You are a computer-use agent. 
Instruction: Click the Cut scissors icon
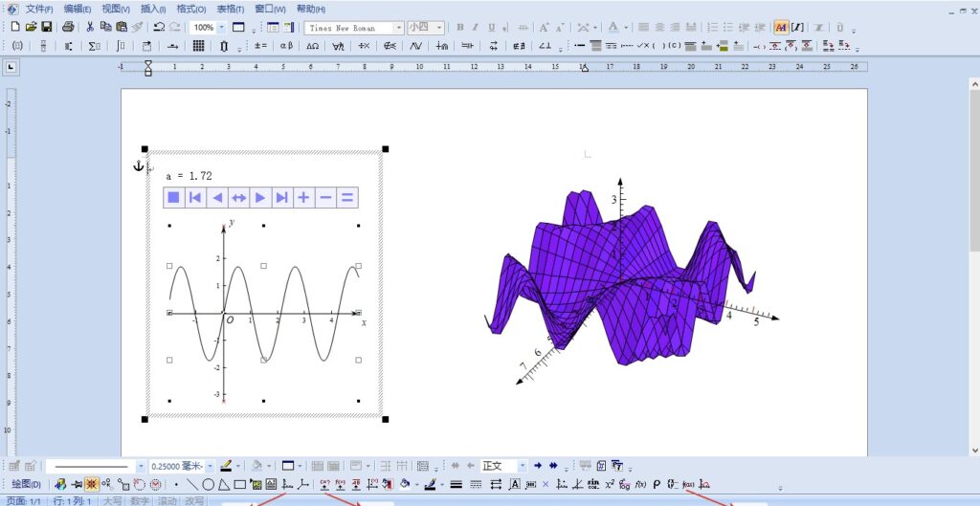coord(89,27)
